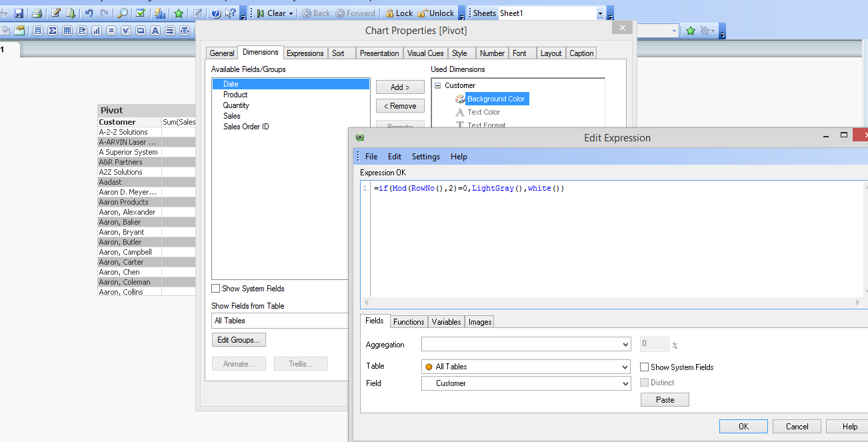The width and height of the screenshot is (868, 442).
Task: Open the Sheets selector dropdown
Action: (600, 13)
